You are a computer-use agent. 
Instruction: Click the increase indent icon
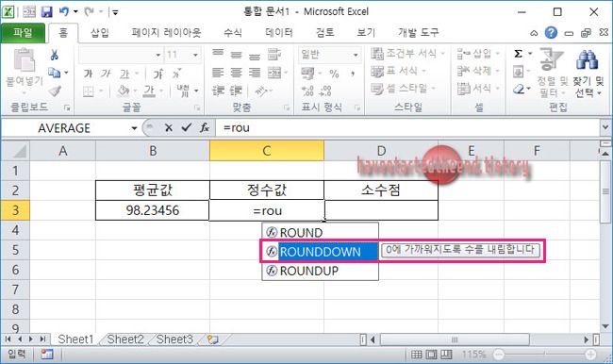[x=236, y=91]
